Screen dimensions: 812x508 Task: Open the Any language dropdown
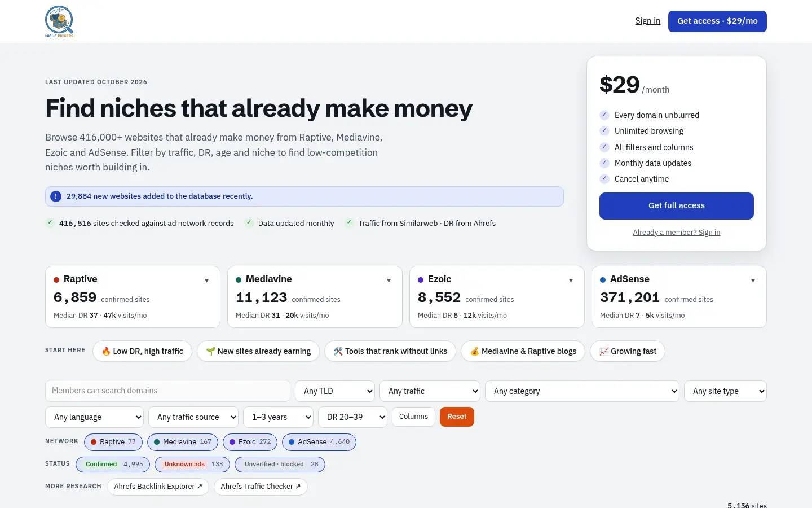point(95,417)
